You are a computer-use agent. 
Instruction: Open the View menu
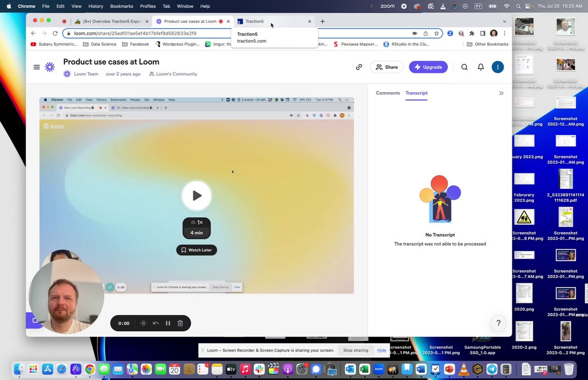[76, 6]
